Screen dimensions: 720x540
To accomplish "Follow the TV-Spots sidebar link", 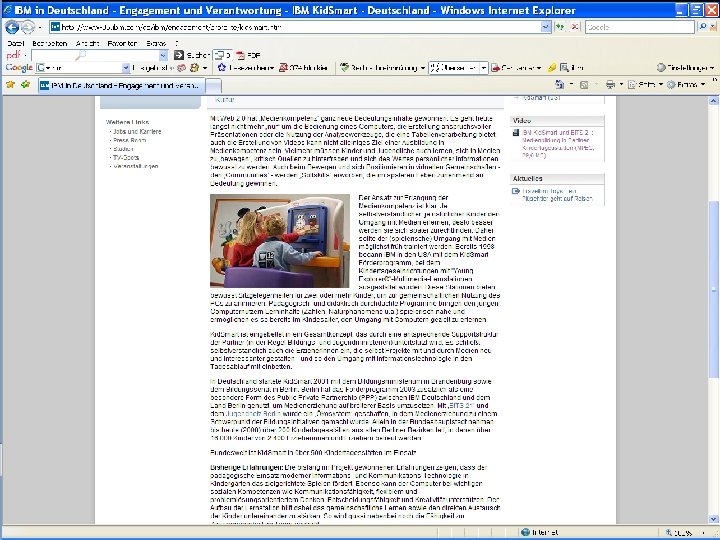I will point(126,158).
